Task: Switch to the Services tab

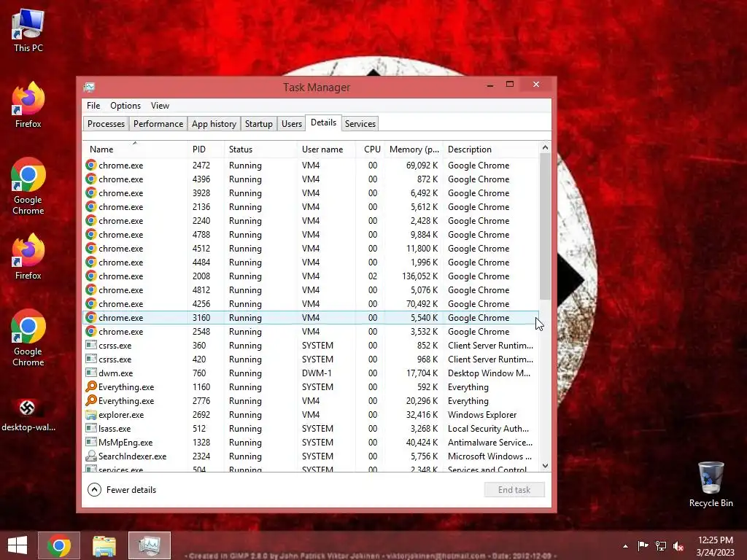Action: [360, 124]
